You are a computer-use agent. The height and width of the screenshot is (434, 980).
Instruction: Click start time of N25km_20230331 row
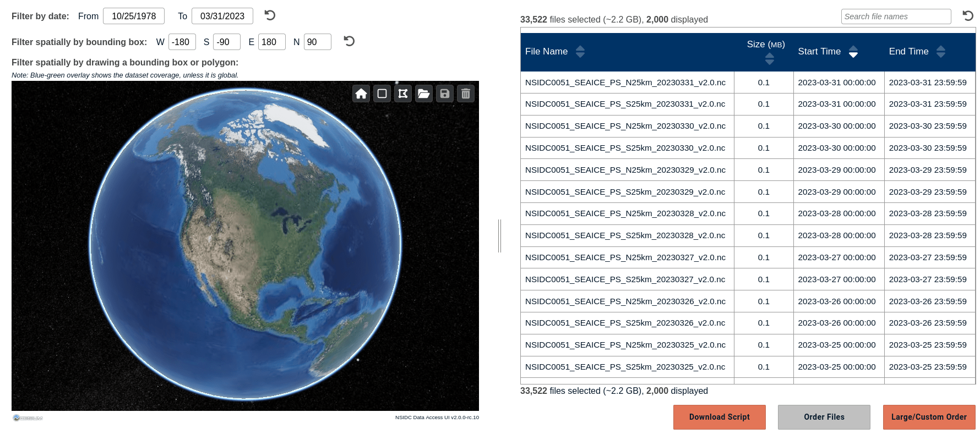pos(837,83)
